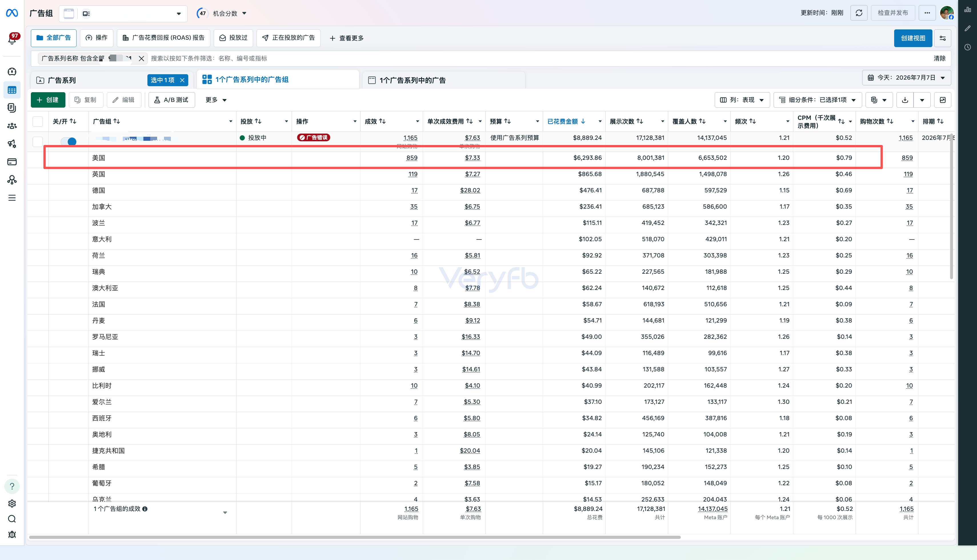977x560 pixels.
Task: Open 更多 actions dropdown
Action: pyautogui.click(x=216, y=100)
